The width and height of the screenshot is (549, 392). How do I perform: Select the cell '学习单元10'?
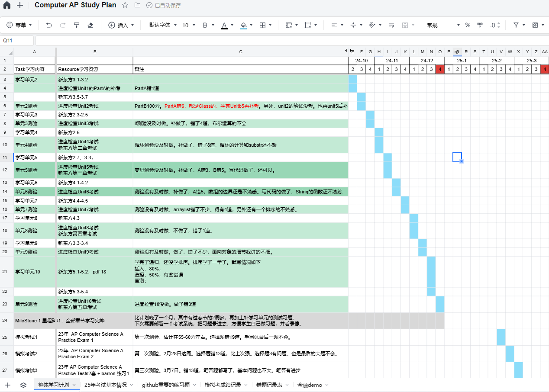pyautogui.click(x=35, y=272)
